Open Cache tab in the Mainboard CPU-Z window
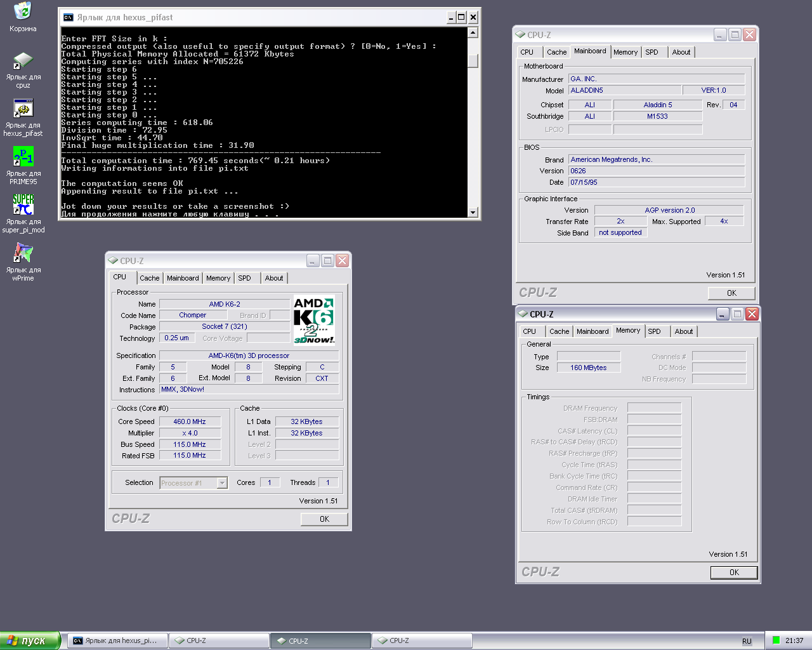Viewport: 812px width, 650px height. click(557, 52)
